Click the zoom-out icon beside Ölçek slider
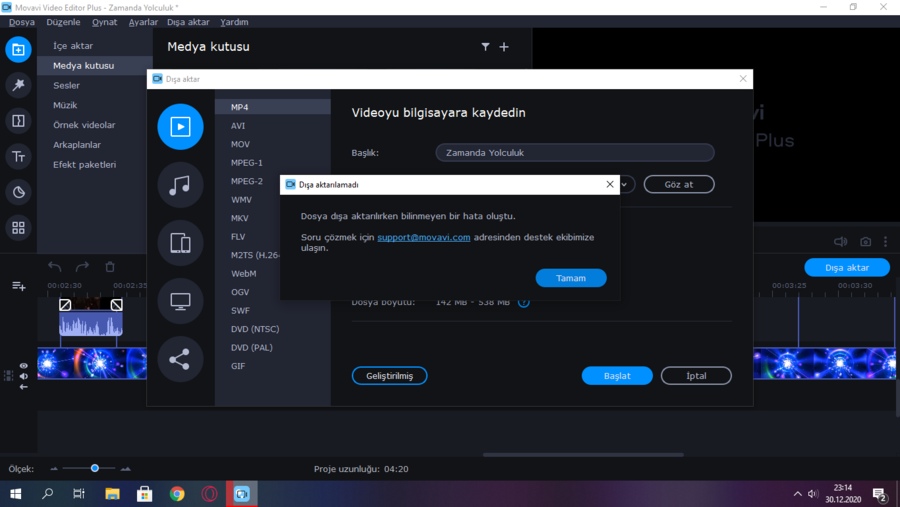Viewport: 900px width, 507px height. tap(54, 469)
